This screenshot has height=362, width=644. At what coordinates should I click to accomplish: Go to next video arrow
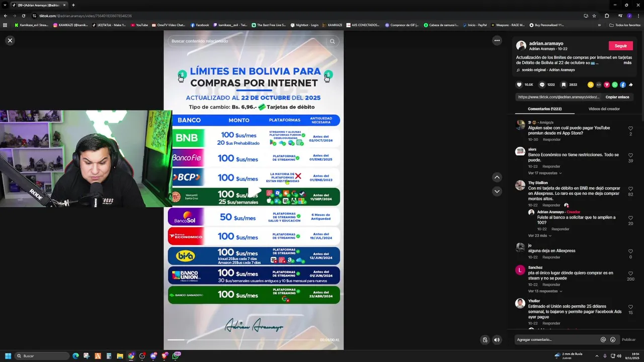[497, 191]
